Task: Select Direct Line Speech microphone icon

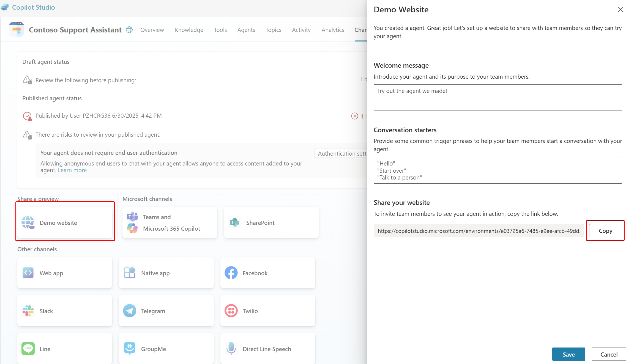Action: (x=231, y=348)
